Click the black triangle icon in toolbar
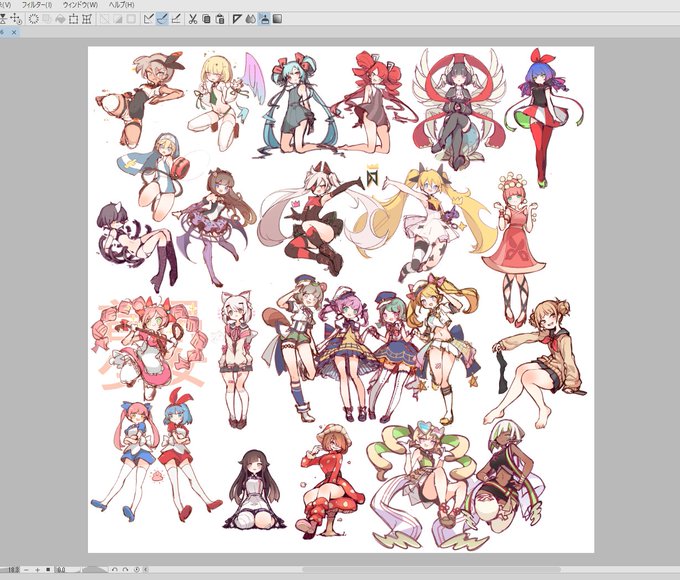Viewport: 680px width, 580px height. [x=237, y=19]
